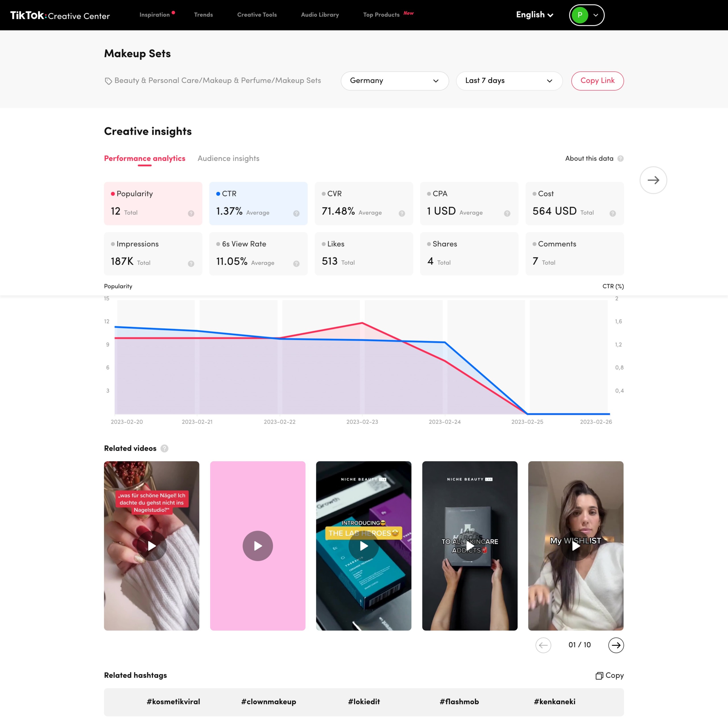This screenshot has height=725, width=728.
Task: Toggle the Popularity metric card
Action: [x=153, y=203]
